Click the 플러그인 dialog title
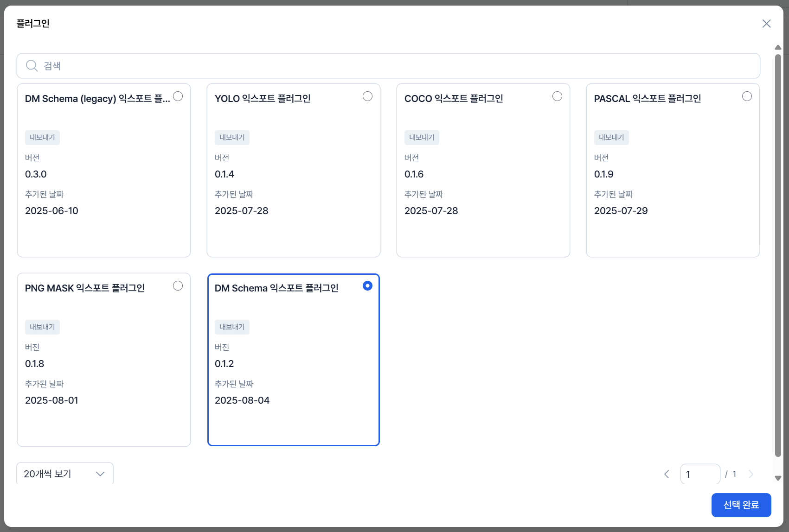 click(x=33, y=24)
